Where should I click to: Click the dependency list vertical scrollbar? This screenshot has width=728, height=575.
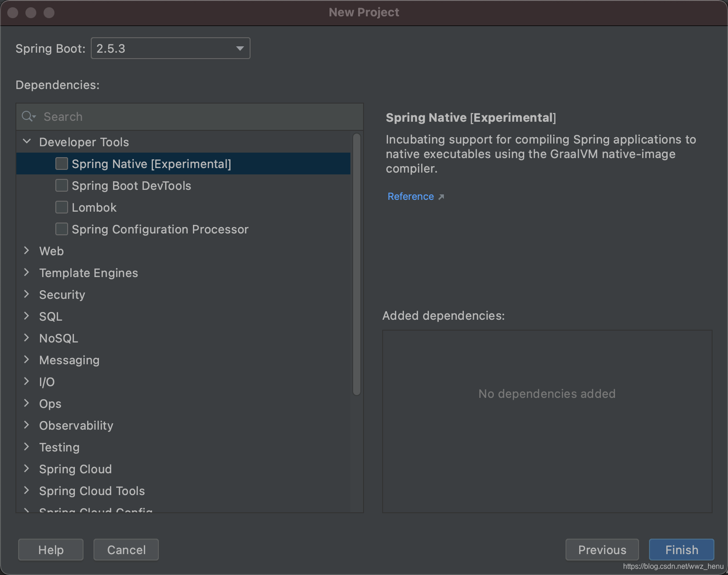click(357, 264)
